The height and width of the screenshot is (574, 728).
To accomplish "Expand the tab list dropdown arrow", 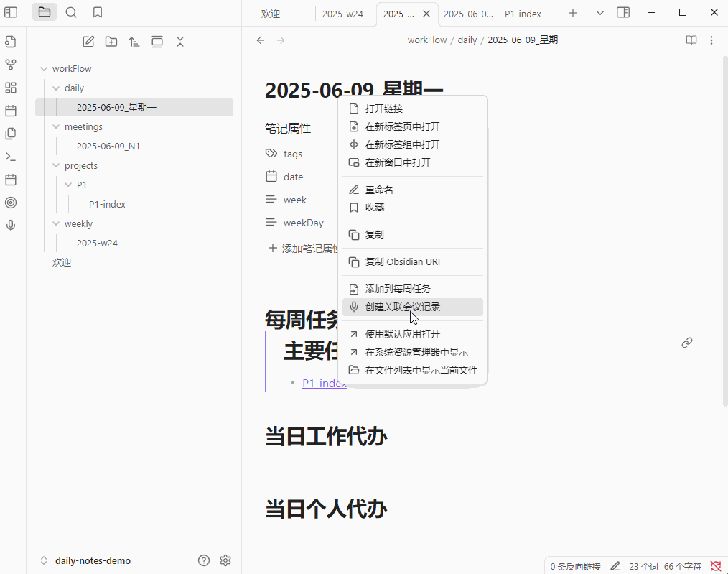I will point(599,13).
